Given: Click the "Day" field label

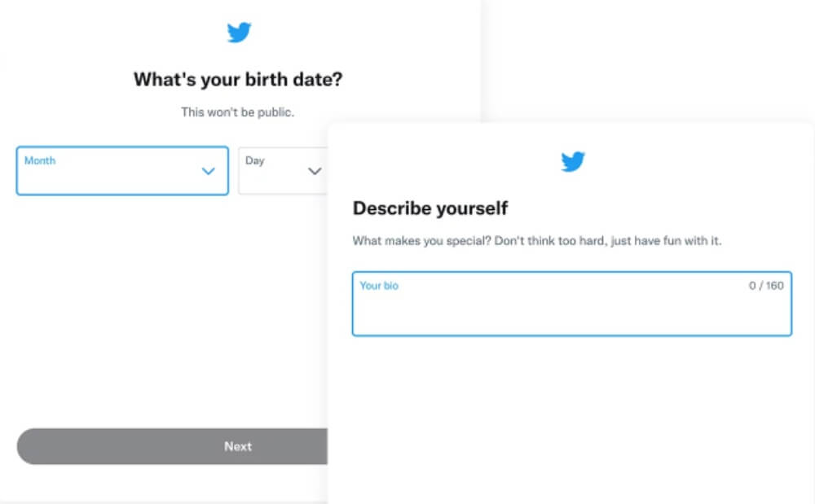Looking at the screenshot, I should coord(255,160).
